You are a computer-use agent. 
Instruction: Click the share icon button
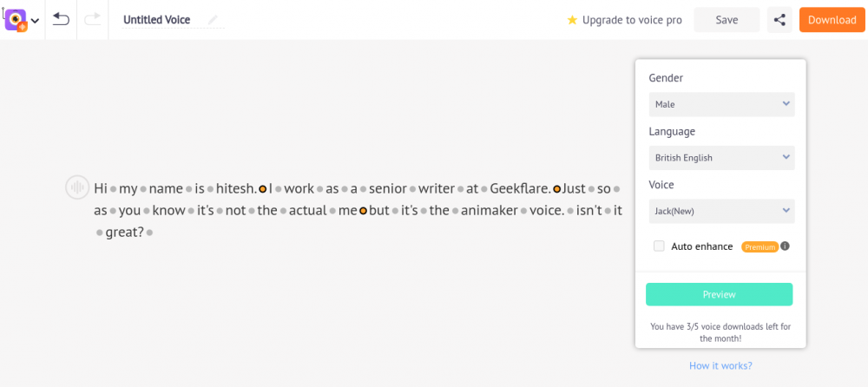tap(779, 20)
